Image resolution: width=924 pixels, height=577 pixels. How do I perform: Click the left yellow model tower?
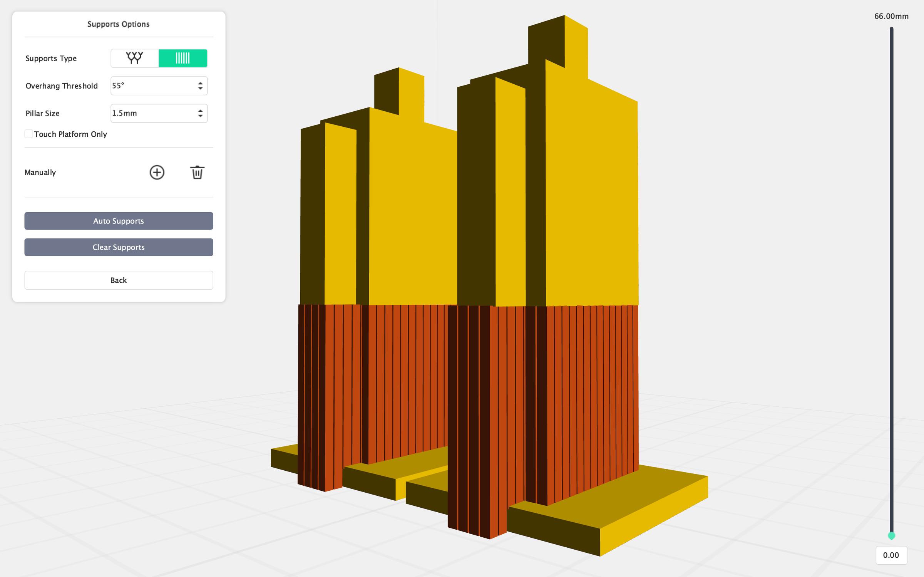point(404,212)
